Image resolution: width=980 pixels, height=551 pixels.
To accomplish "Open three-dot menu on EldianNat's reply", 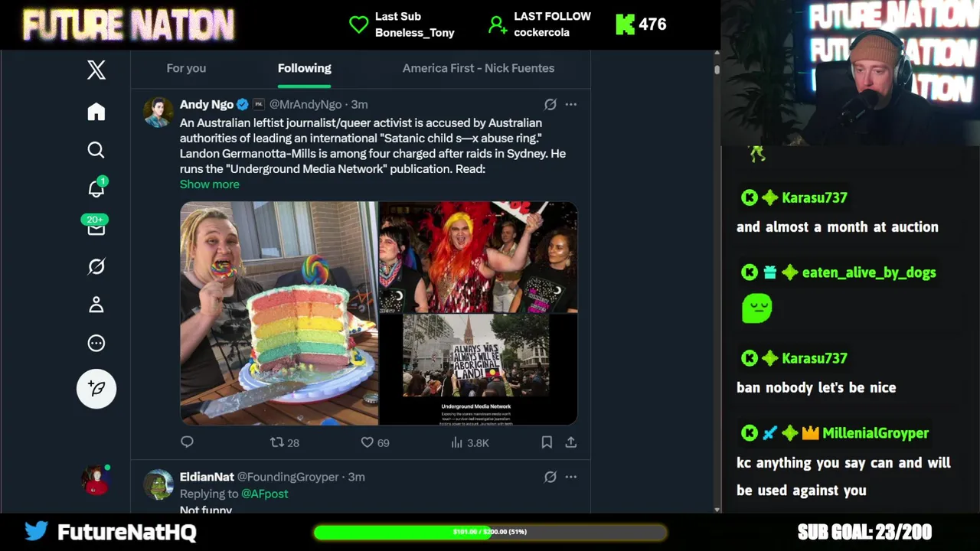I will point(571,477).
